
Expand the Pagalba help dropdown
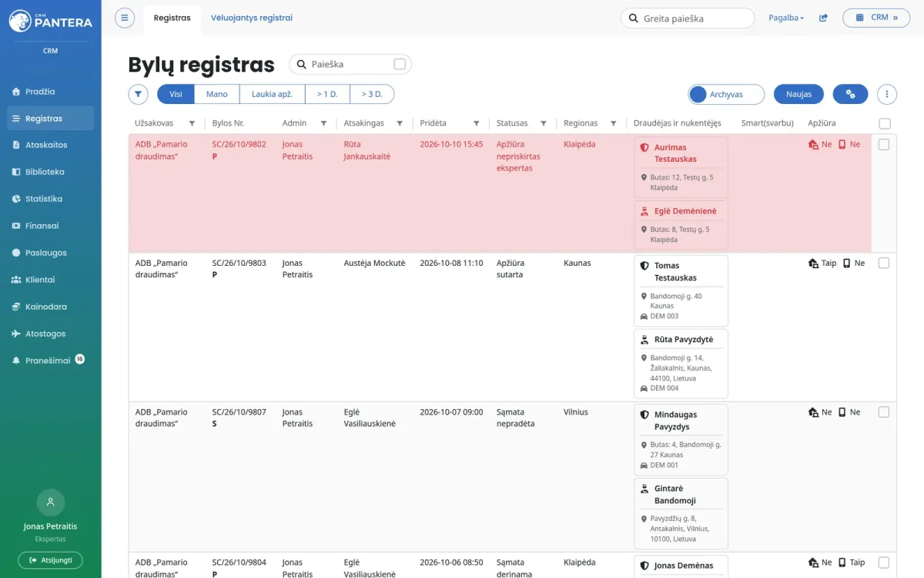(786, 18)
